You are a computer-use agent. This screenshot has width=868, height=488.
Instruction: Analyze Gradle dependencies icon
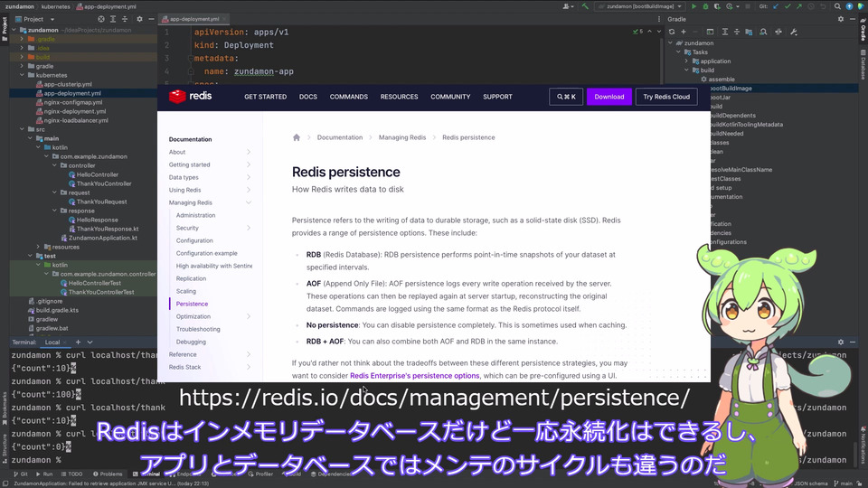(x=763, y=33)
